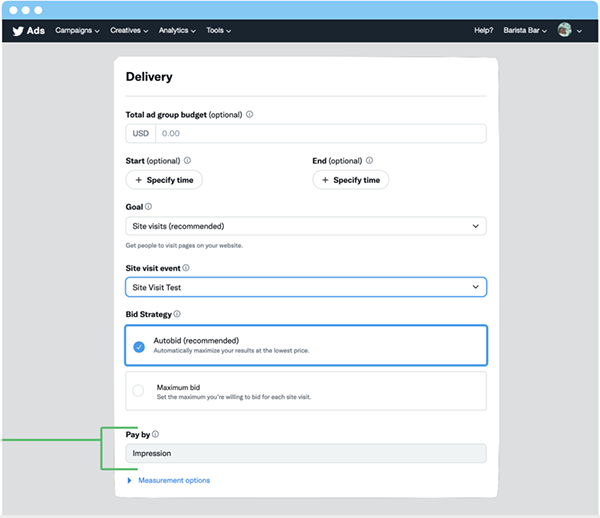The height and width of the screenshot is (518, 600).
Task: Select Maximum bid radio option
Action: 138,391
